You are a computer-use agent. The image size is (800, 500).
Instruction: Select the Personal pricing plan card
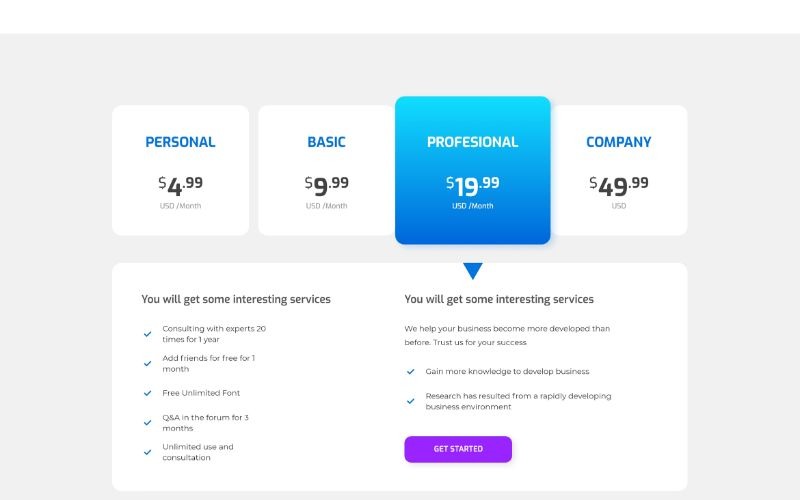pyautogui.click(x=180, y=170)
